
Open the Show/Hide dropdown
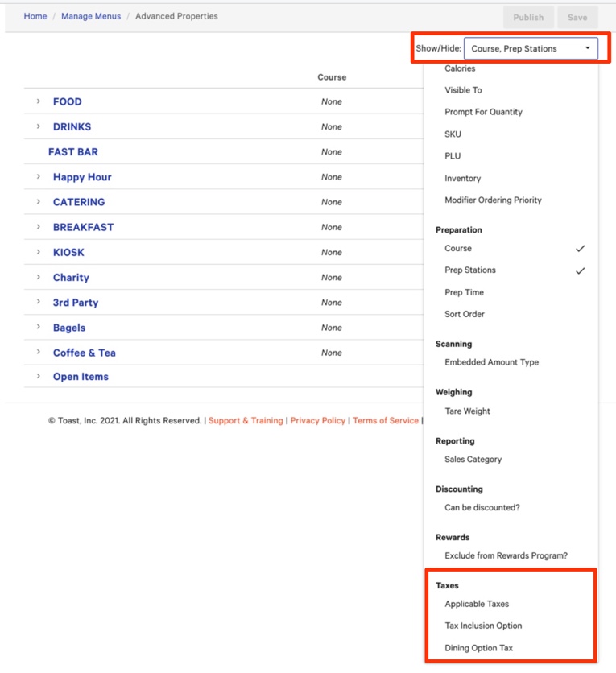point(531,49)
